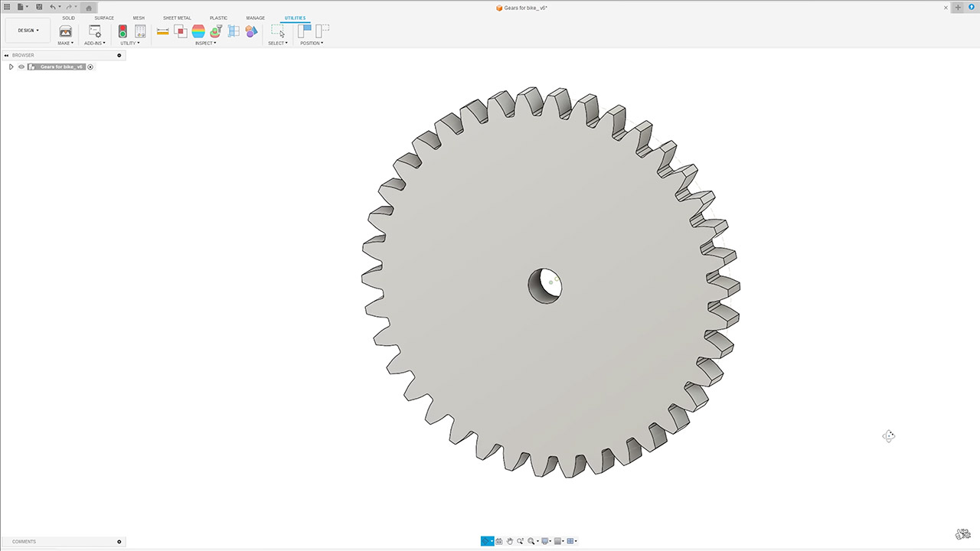Expand the Inspect dropdown menu
The height and width of the screenshot is (551, 980).
(205, 43)
